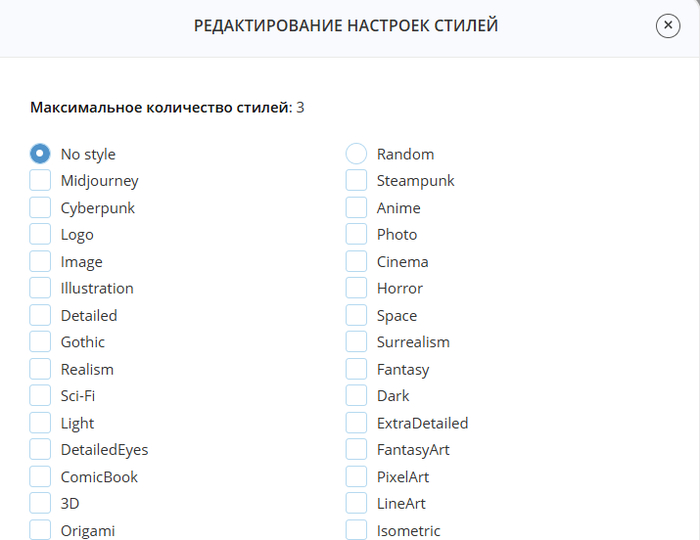Select the Random radio button
Viewport: 700px width, 540px height.
[x=356, y=154]
